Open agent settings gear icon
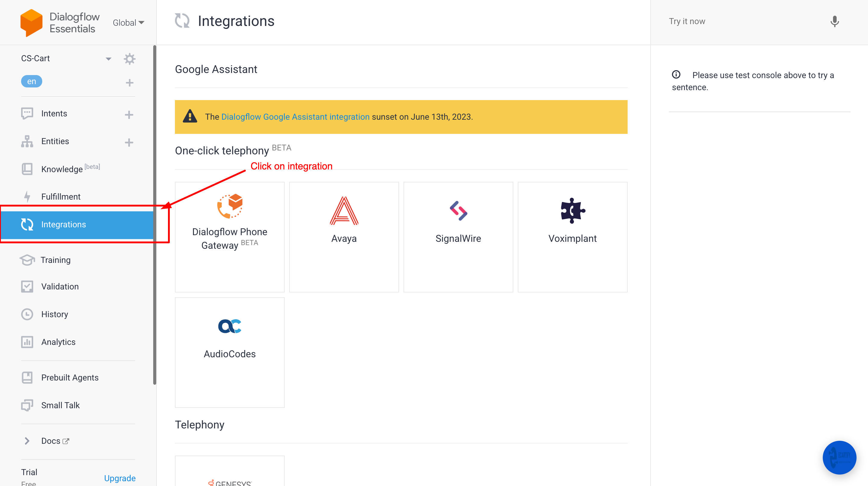 click(x=129, y=58)
